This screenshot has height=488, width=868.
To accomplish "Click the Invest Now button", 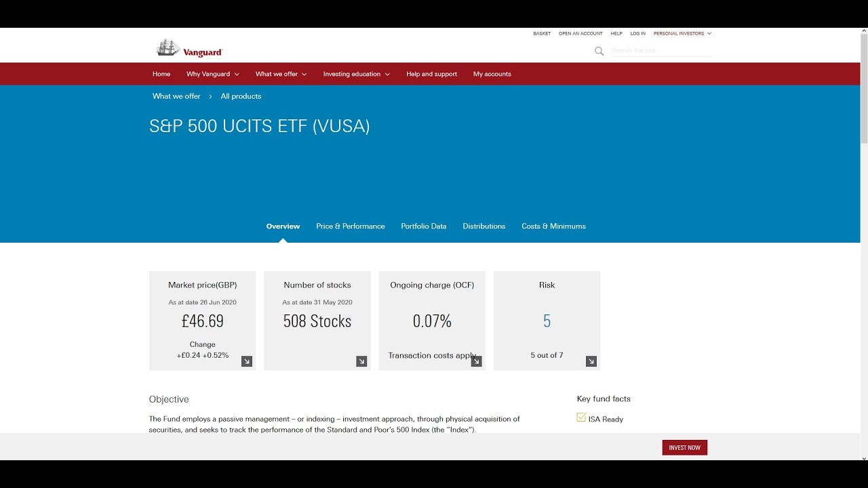I will point(685,447).
